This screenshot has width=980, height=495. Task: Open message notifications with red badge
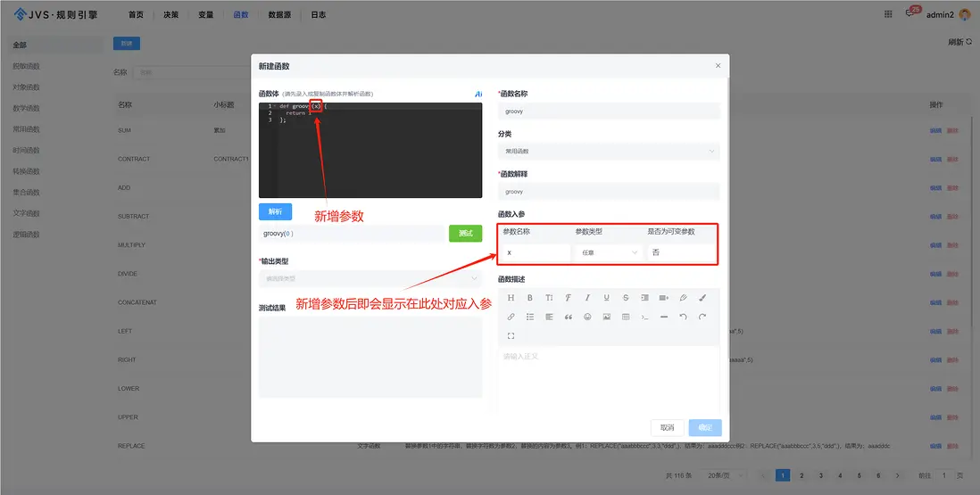pyautogui.click(x=910, y=13)
